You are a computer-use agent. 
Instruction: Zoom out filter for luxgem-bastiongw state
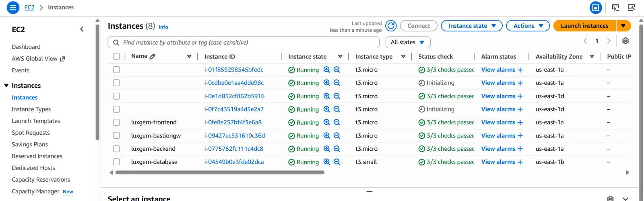point(337,135)
